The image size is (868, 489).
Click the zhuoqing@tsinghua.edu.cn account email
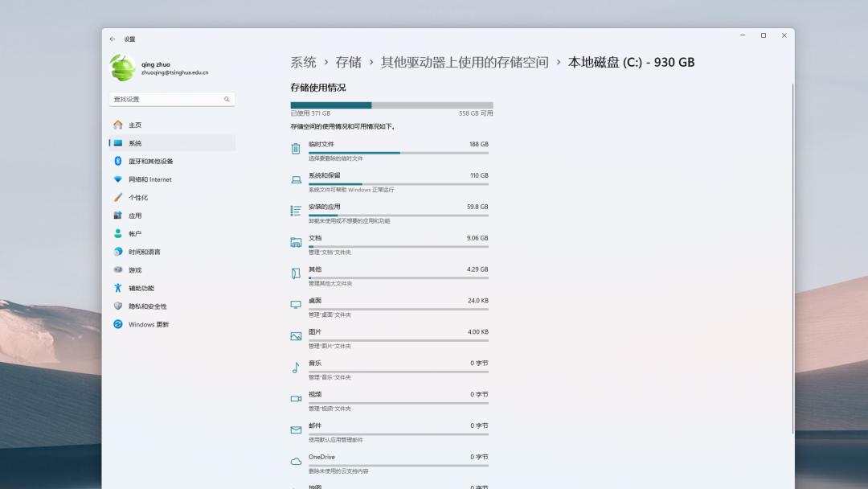tap(175, 72)
